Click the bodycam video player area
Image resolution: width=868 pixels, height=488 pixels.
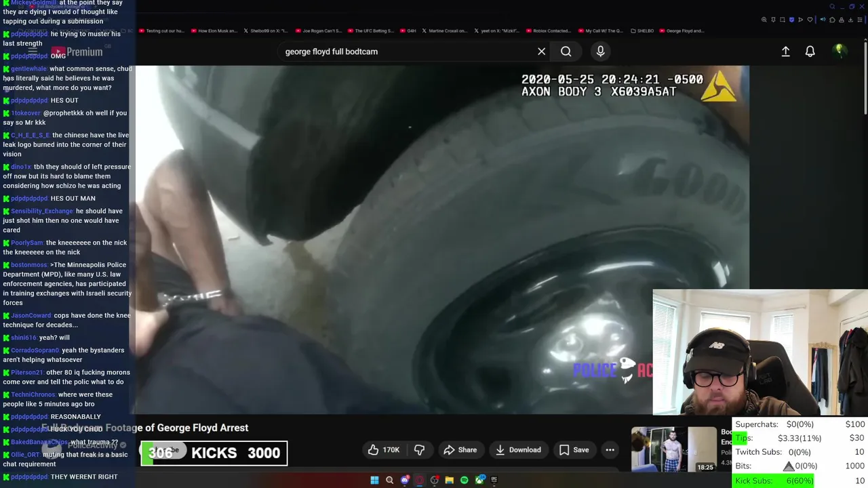coord(442,239)
